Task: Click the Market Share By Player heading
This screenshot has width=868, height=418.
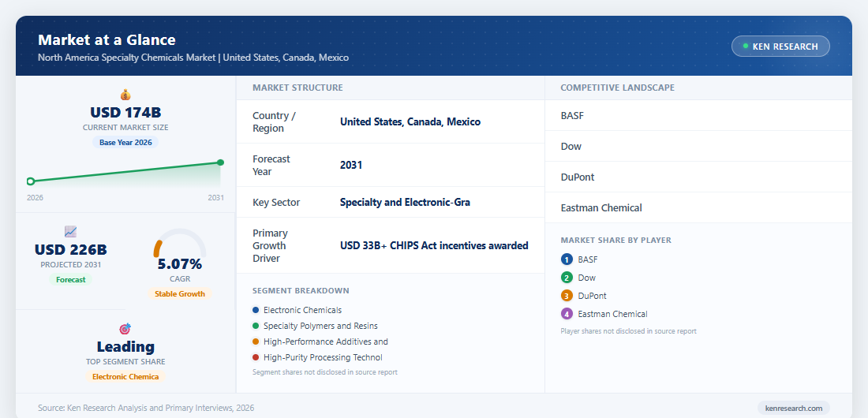Action: point(616,241)
